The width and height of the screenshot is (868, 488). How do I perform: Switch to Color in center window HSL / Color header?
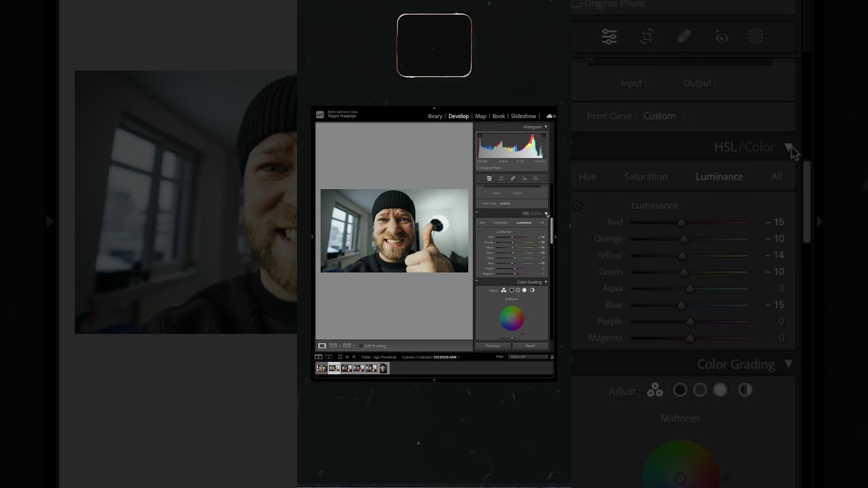point(536,213)
